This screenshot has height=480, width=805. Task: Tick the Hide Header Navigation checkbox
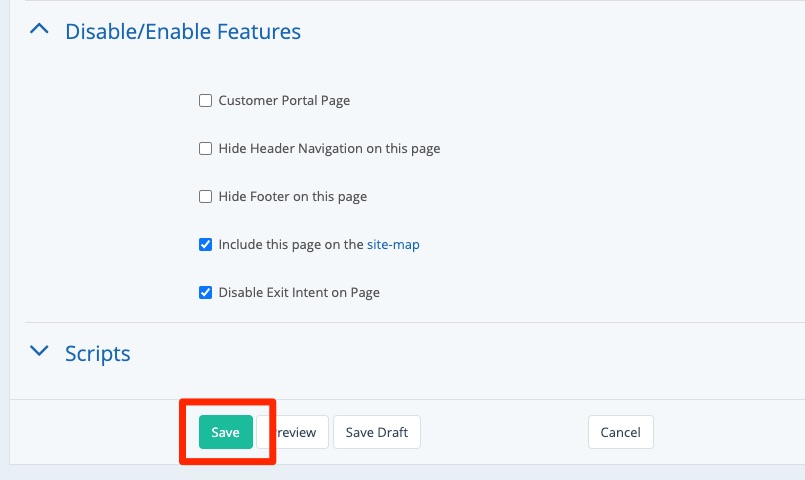tap(205, 148)
